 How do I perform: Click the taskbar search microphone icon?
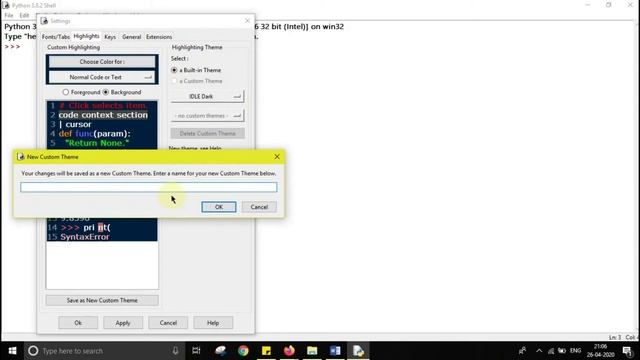point(175,351)
